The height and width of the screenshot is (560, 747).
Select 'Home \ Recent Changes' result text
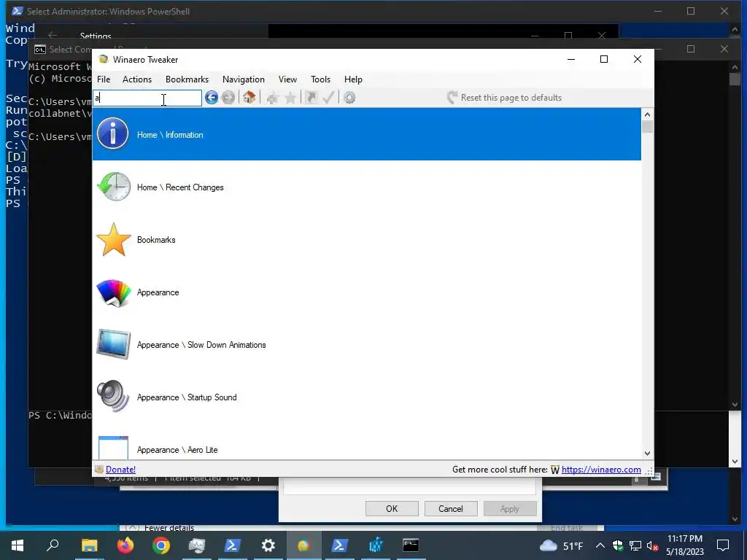pos(180,187)
